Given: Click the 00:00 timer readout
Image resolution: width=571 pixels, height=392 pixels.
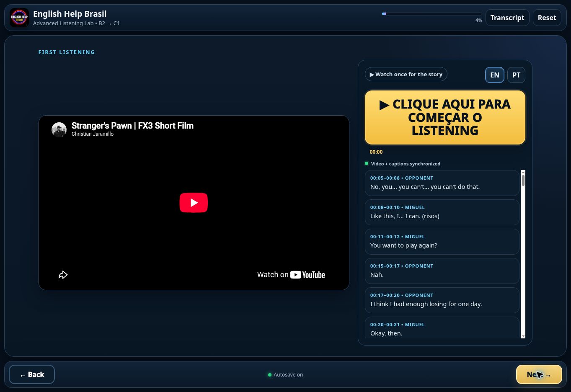Looking at the screenshot, I should pyautogui.click(x=376, y=152).
